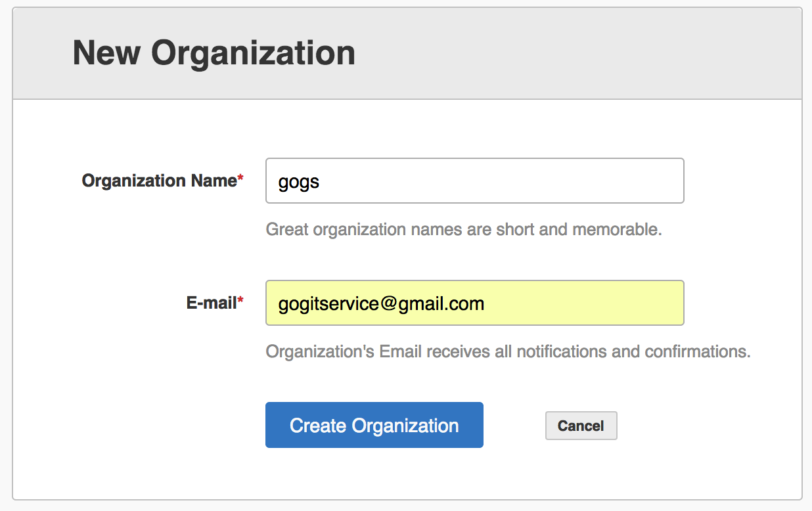Screen dimensions: 812x511
Task: Click the Create Organization button
Action: click(374, 425)
